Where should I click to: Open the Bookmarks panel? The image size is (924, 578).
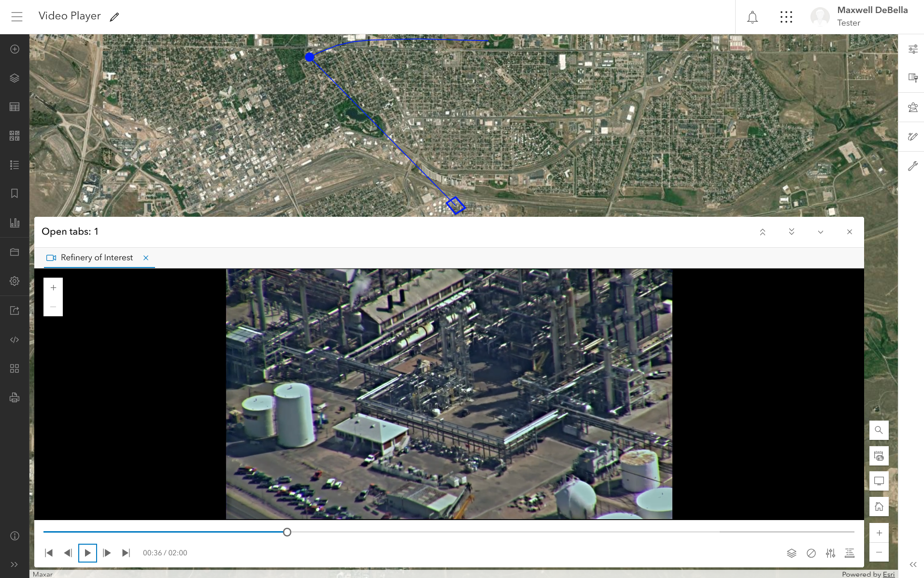(14, 194)
